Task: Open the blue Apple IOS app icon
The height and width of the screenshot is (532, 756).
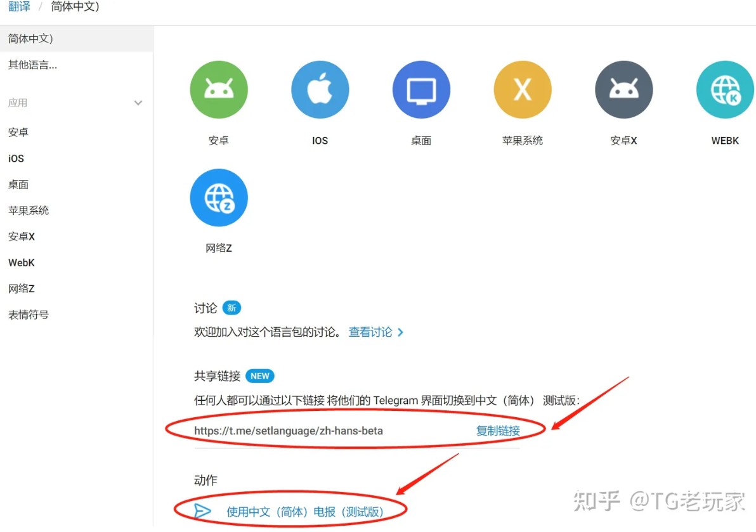Action: 320,89
